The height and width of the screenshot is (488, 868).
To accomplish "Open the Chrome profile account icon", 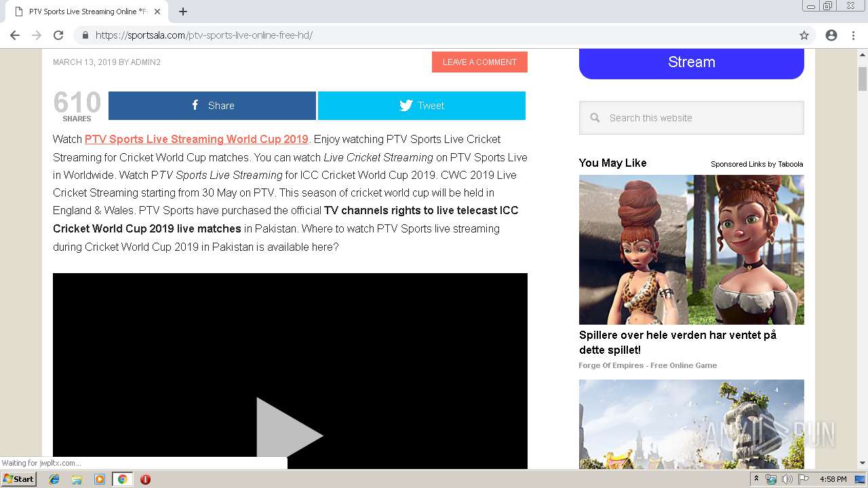I will pos(831,35).
